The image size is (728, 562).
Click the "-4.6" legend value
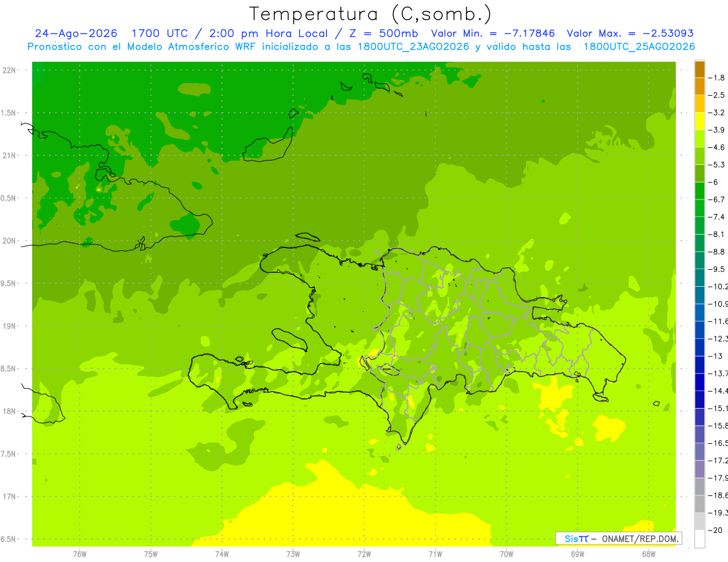click(x=716, y=147)
